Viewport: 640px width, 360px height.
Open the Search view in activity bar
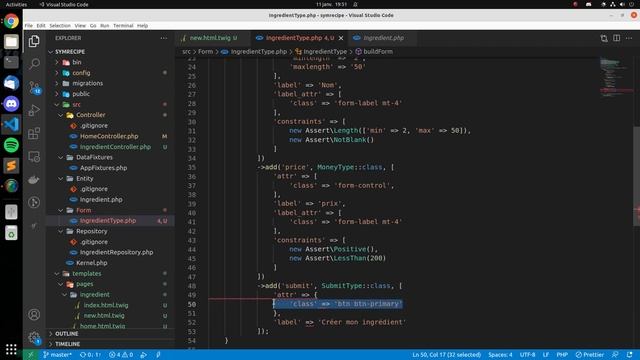(34, 64)
